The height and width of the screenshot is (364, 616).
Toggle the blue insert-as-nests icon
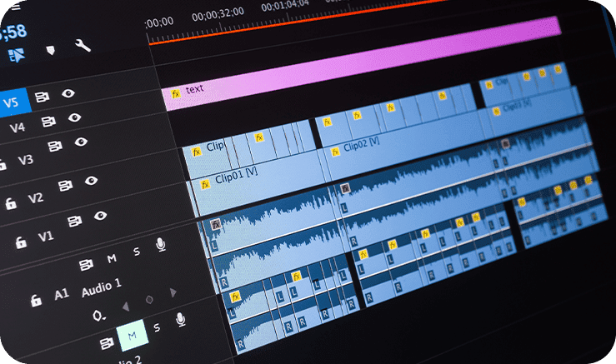coord(17,55)
